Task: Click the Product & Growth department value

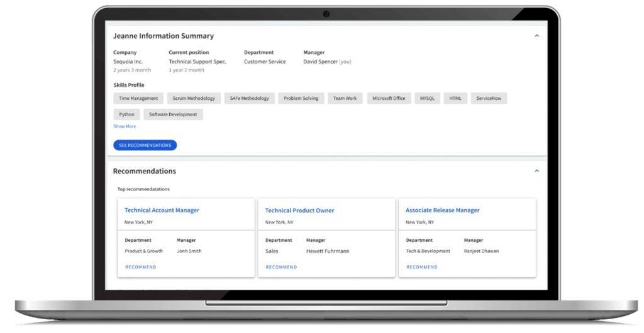Action: pyautogui.click(x=144, y=251)
